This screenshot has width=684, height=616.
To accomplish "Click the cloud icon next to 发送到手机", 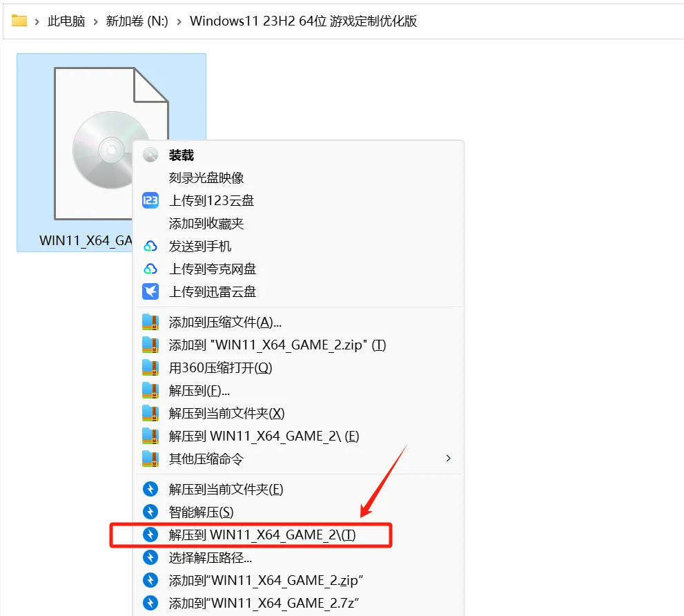I will [x=150, y=247].
